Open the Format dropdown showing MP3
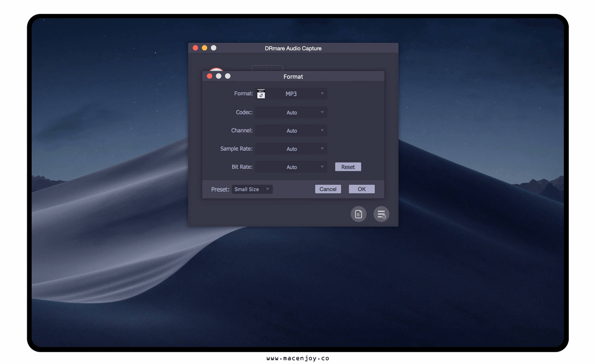This screenshot has height=364, width=595. point(291,94)
